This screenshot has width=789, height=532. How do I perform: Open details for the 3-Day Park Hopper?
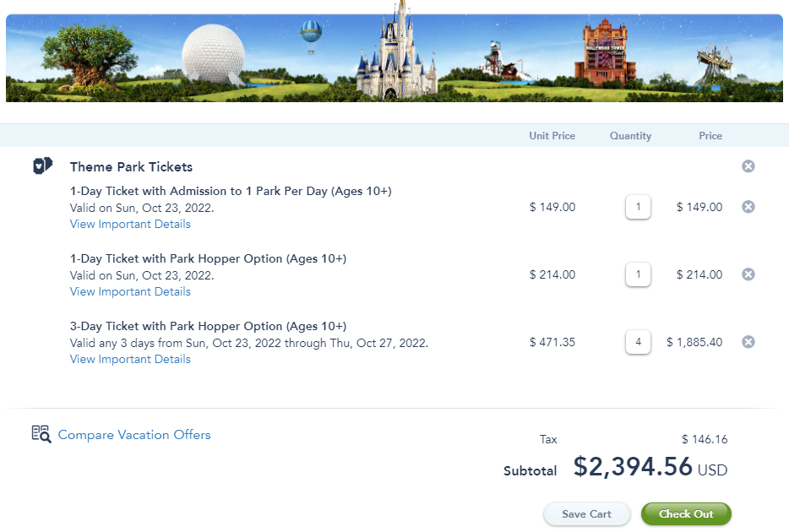click(x=129, y=359)
